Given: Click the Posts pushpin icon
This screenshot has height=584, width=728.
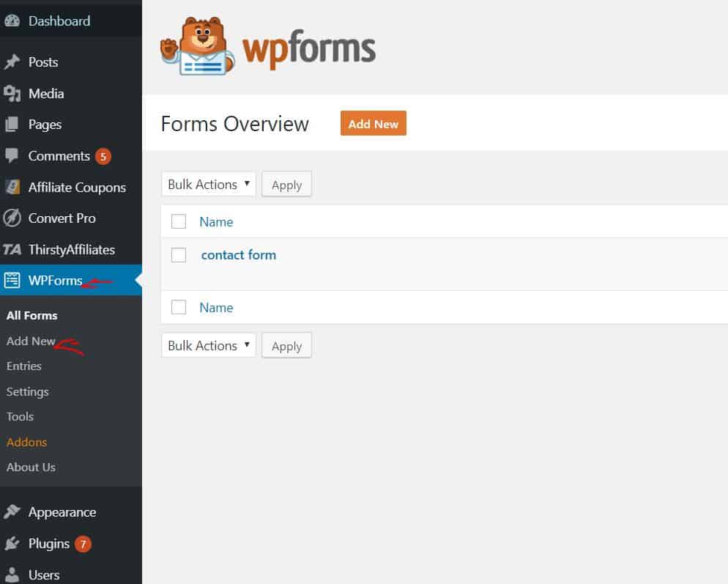Looking at the screenshot, I should (12, 62).
